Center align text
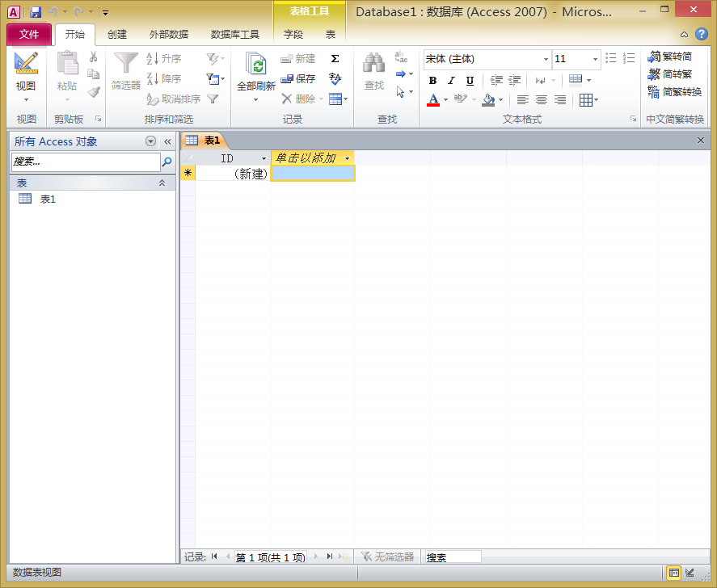 tap(542, 99)
